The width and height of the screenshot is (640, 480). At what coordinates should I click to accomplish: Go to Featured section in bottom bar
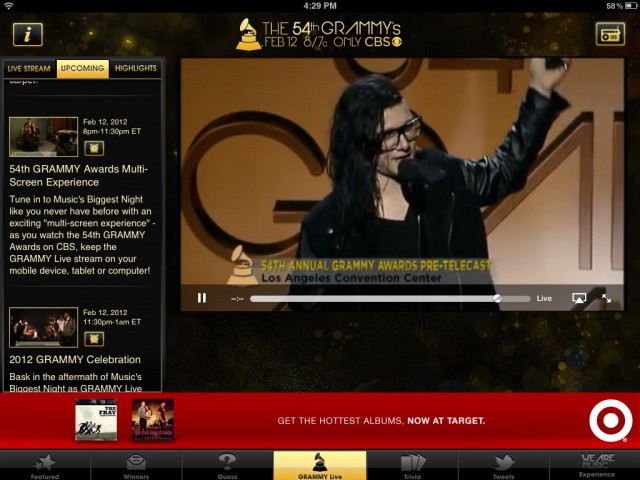pos(45,466)
